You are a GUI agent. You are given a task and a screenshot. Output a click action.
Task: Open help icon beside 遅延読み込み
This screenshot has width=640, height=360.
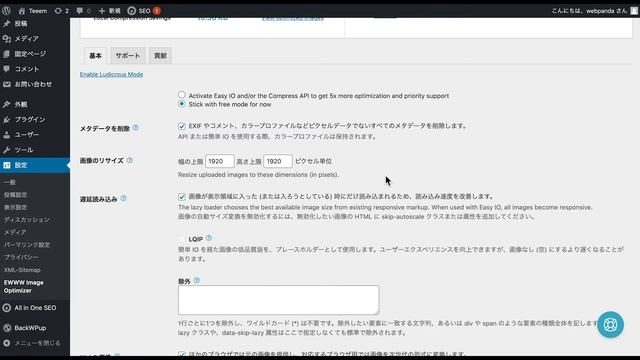123,198
